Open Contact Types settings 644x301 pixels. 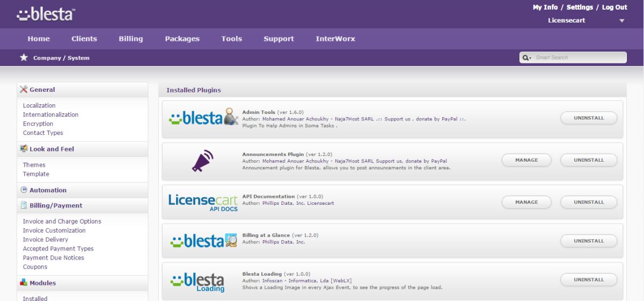[x=43, y=133]
